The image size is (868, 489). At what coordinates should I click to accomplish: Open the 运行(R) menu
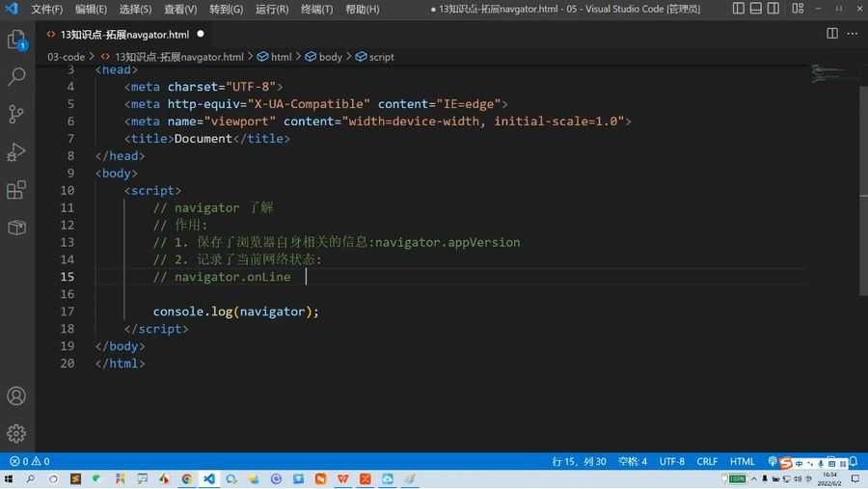pyautogui.click(x=272, y=10)
